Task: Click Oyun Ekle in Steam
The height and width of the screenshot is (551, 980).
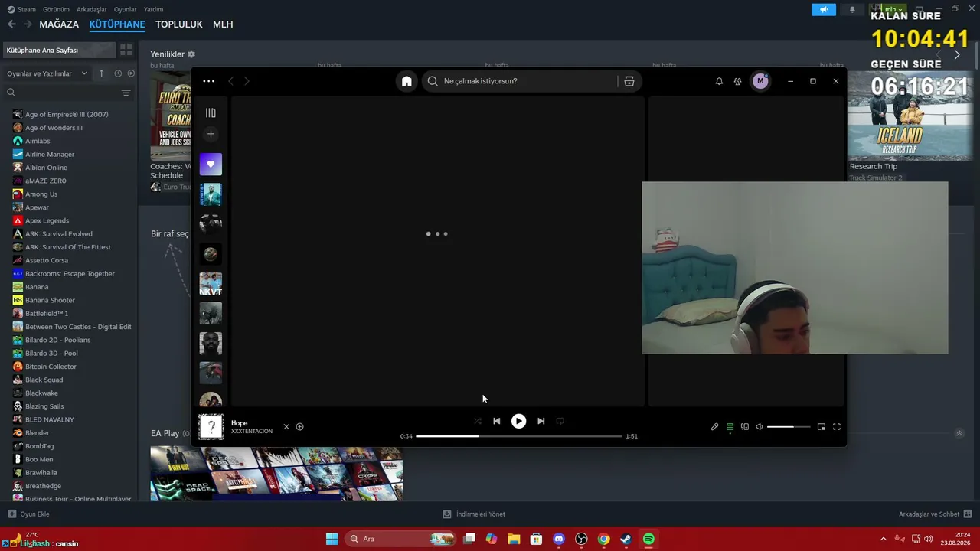Action: [28, 514]
